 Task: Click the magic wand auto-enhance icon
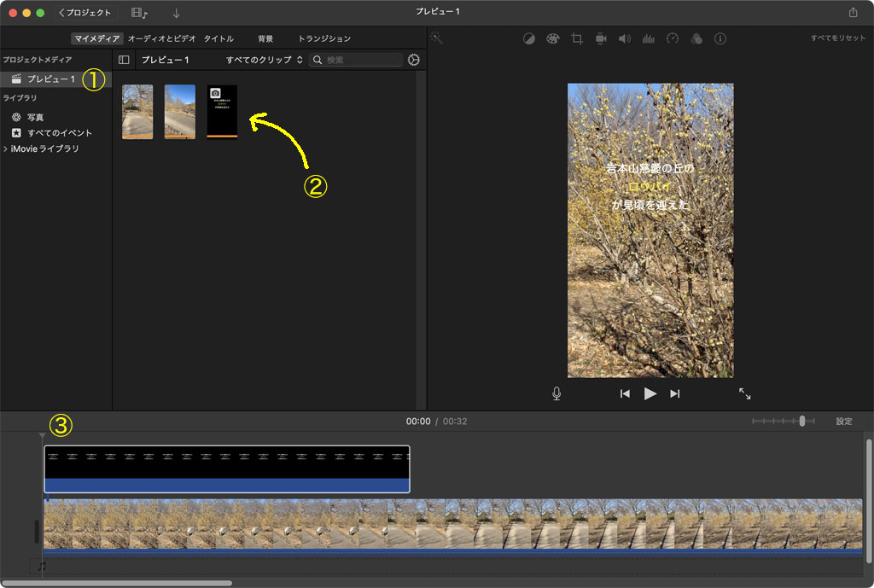coord(436,38)
